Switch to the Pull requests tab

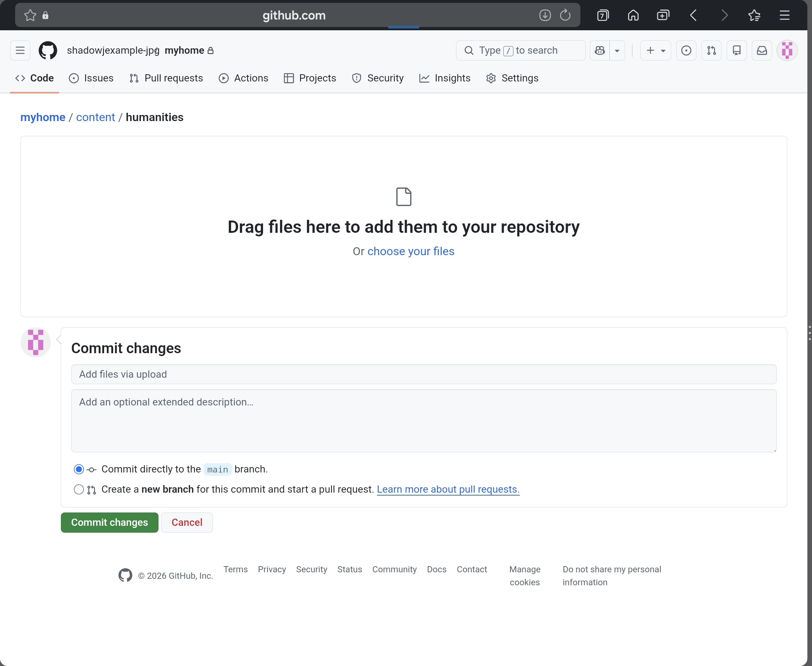166,78
